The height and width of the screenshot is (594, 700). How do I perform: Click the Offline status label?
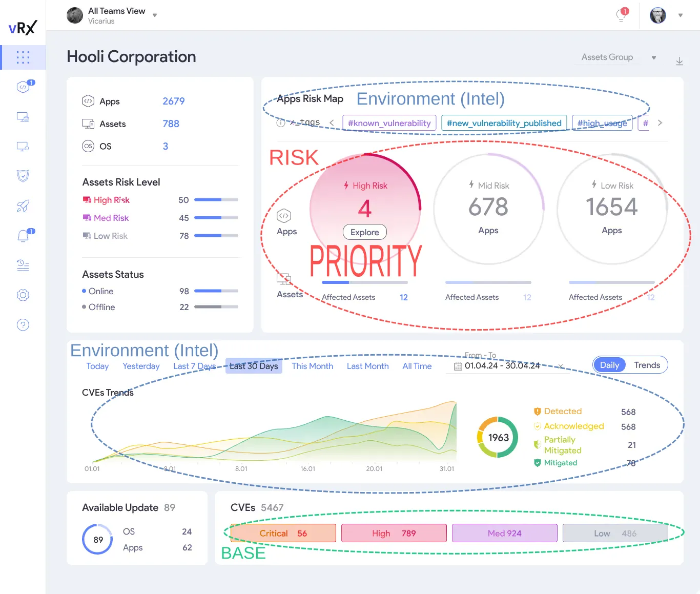point(101,307)
